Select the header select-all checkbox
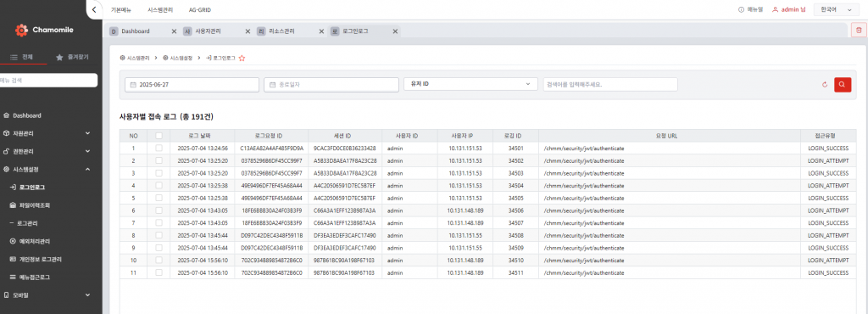Screen dimensions: 868x314 click(x=159, y=136)
